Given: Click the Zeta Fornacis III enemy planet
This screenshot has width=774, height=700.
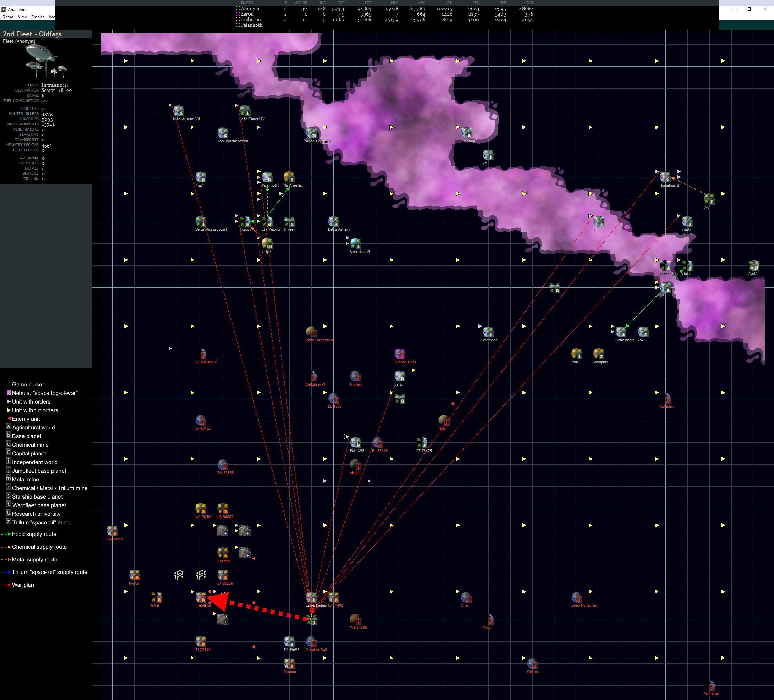Looking at the screenshot, I should tap(311, 332).
